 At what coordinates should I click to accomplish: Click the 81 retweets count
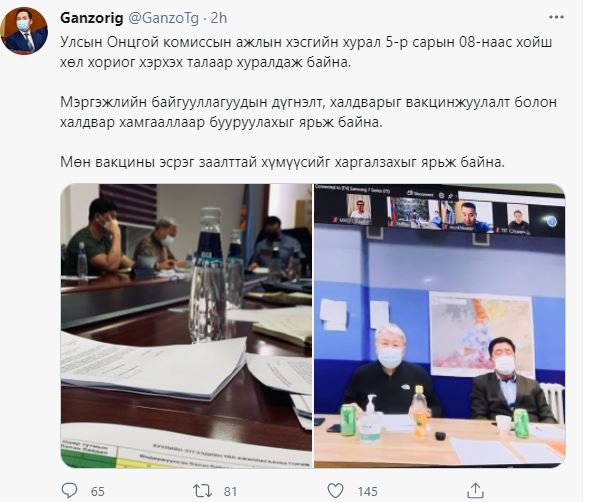tap(230, 491)
